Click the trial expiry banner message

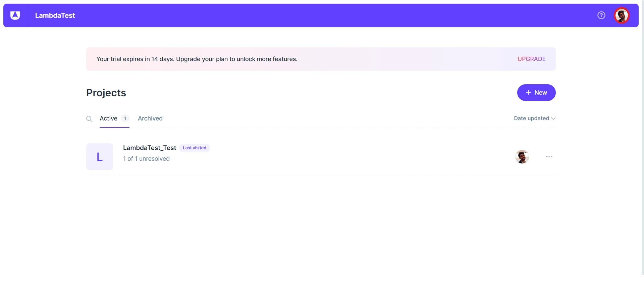[x=197, y=59]
